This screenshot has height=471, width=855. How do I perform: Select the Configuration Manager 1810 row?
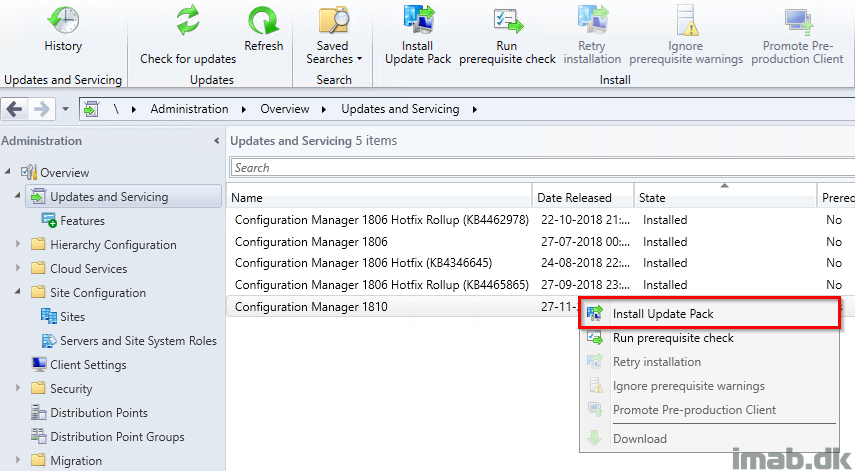pyautogui.click(x=402, y=306)
